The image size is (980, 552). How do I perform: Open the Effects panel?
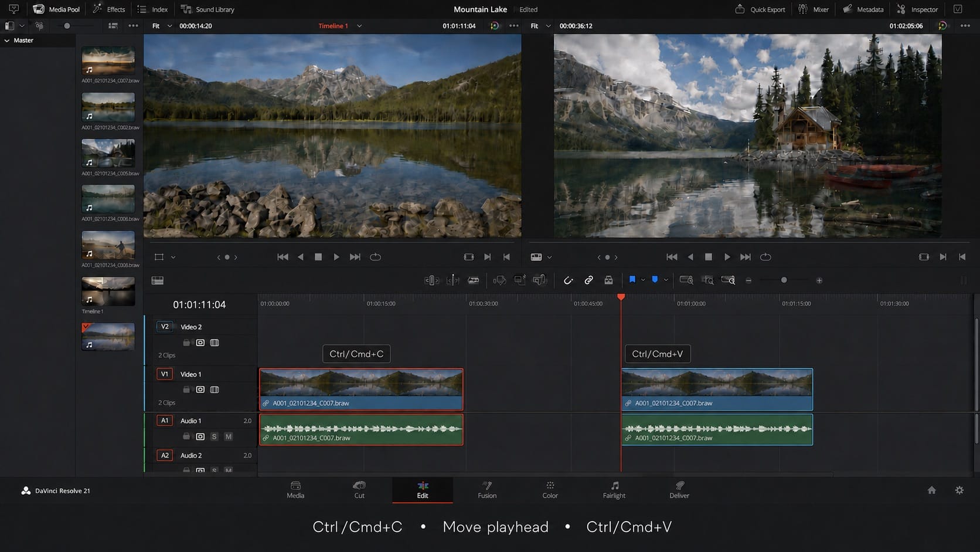click(109, 9)
